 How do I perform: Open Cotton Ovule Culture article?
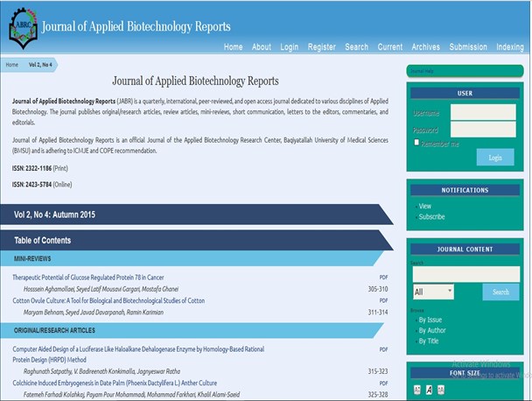[x=108, y=300]
